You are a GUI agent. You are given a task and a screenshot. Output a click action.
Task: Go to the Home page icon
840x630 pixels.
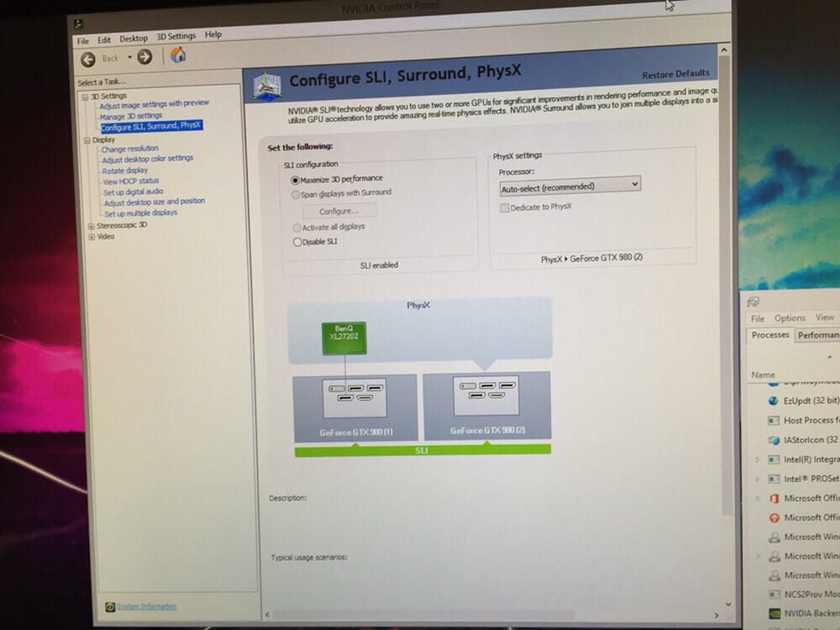pyautogui.click(x=178, y=55)
